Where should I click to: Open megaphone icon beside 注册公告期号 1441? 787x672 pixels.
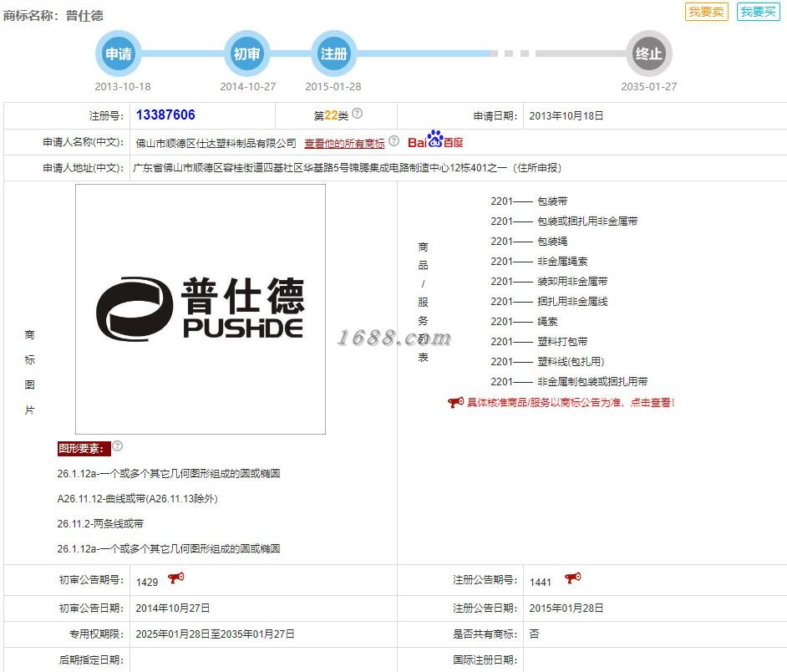[572, 578]
